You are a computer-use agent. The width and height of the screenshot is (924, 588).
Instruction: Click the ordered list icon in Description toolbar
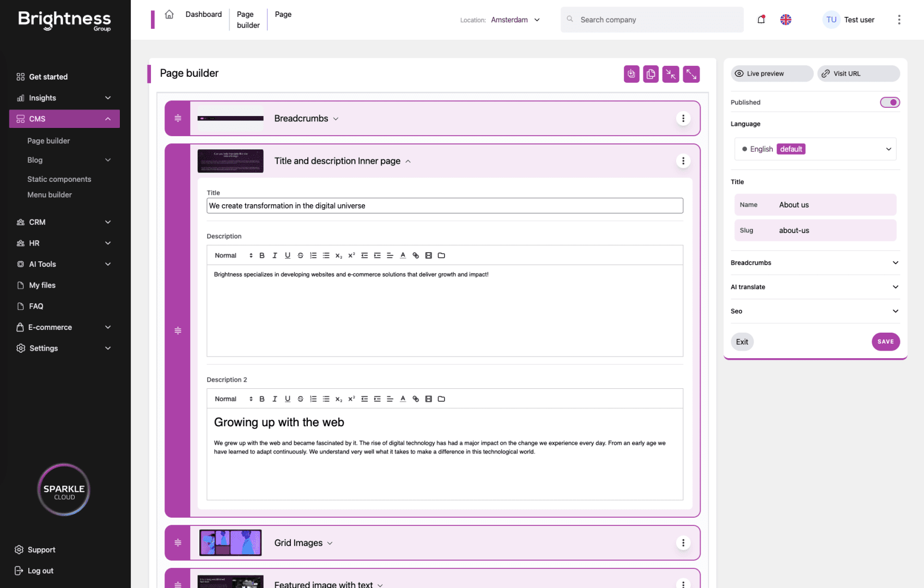(313, 255)
